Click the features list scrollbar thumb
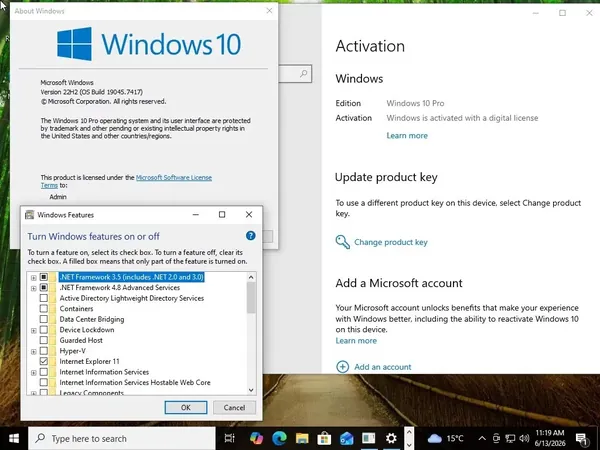 (251, 298)
